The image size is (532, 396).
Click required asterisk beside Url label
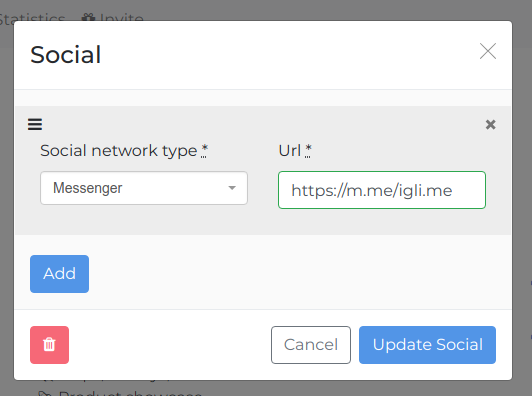[308, 150]
